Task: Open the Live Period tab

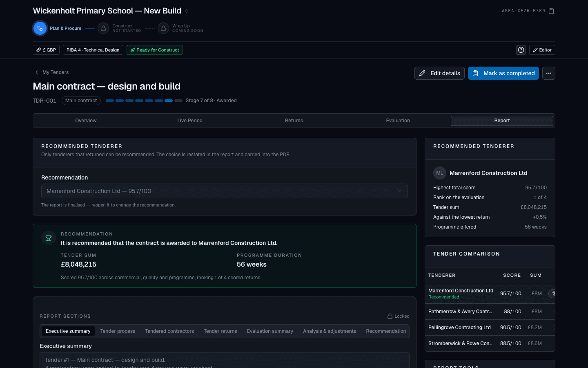Action: tap(190, 121)
